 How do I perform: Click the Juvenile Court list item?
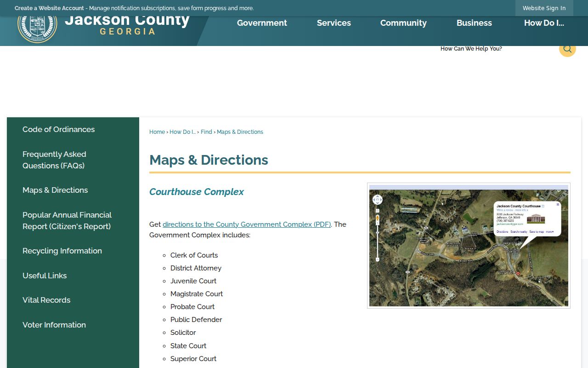(x=193, y=281)
